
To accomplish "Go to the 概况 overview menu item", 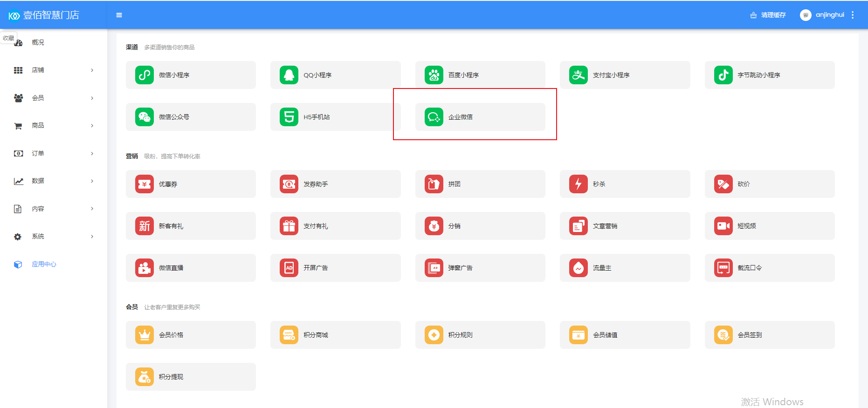I will point(38,42).
